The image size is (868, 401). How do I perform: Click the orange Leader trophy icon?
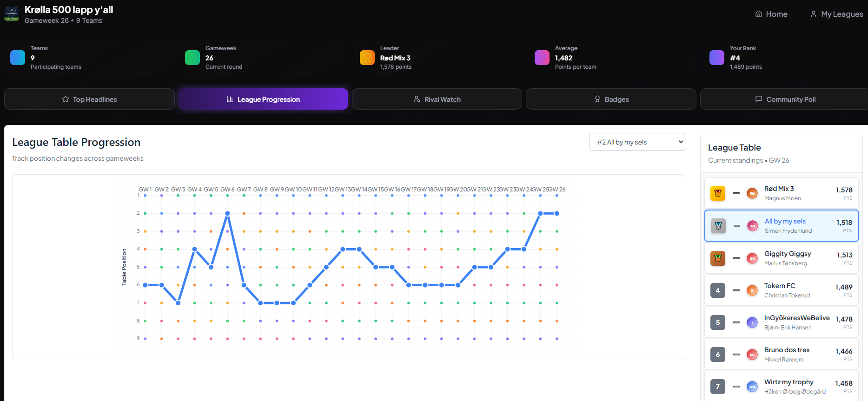pos(367,58)
